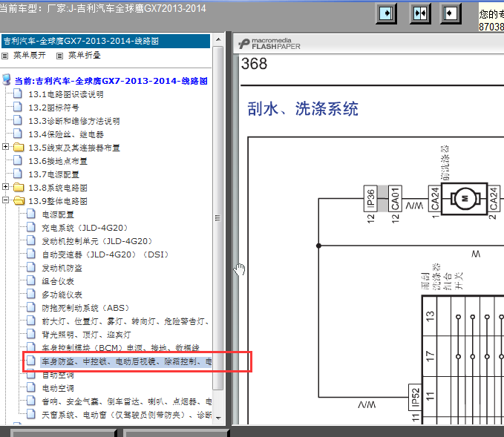Click the 刮水、洗涤系统 diagram title
The height and width of the screenshot is (437, 504).
(302, 108)
